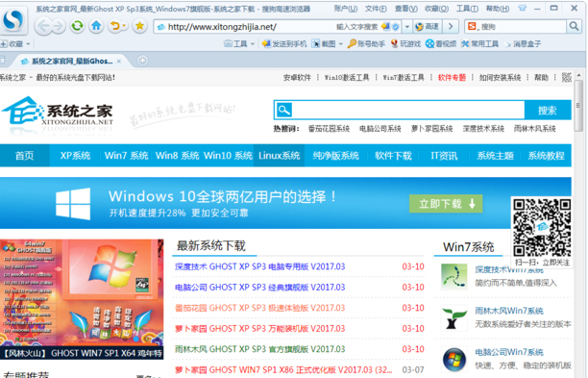Reload the page with the green refresh icon
The image size is (588, 378).
(77, 26)
